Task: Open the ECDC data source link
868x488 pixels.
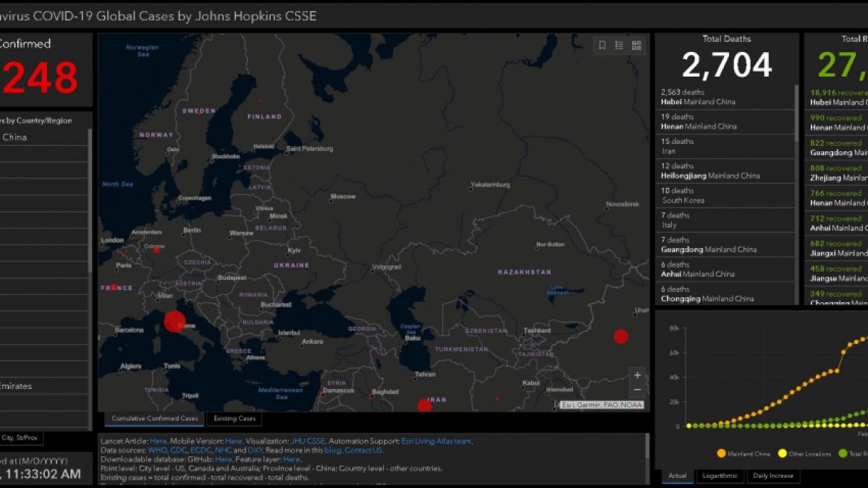Action: pos(201,450)
